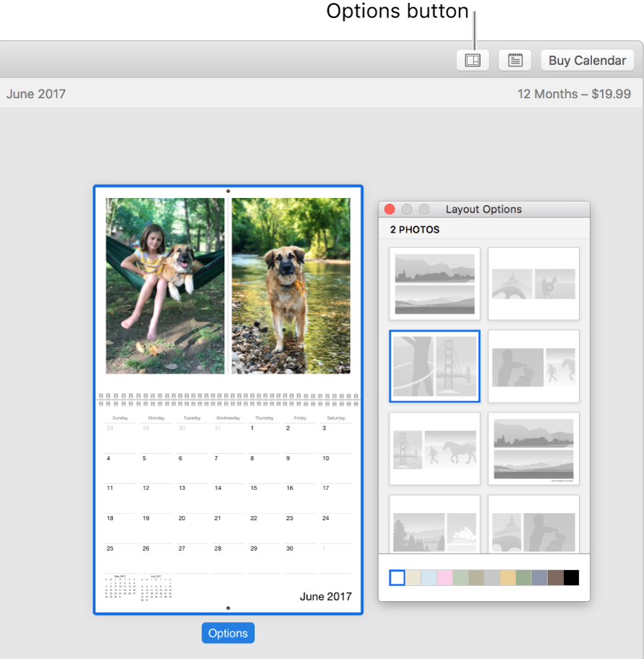Choose the side-by-side two-photo layout

tap(533, 283)
